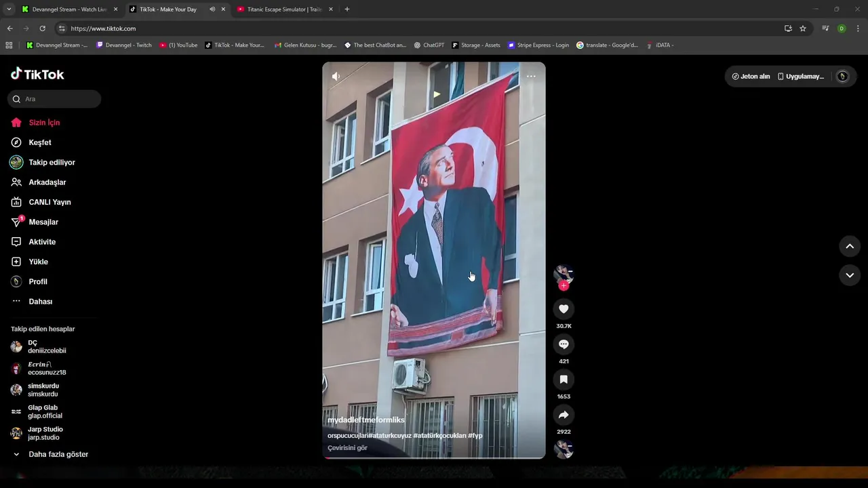This screenshot has width=868, height=488.
Task: Click Jeton alın get coins button
Action: 751,77
